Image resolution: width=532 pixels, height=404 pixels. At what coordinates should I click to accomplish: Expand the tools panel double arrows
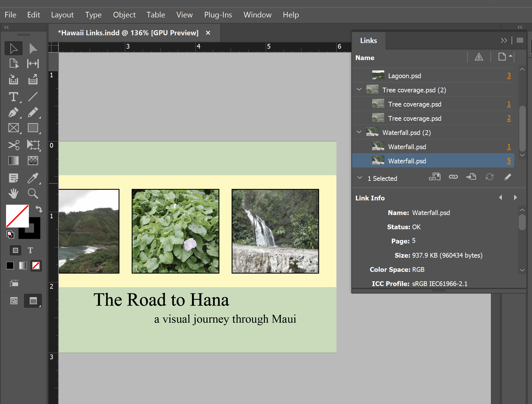[x=6, y=27]
